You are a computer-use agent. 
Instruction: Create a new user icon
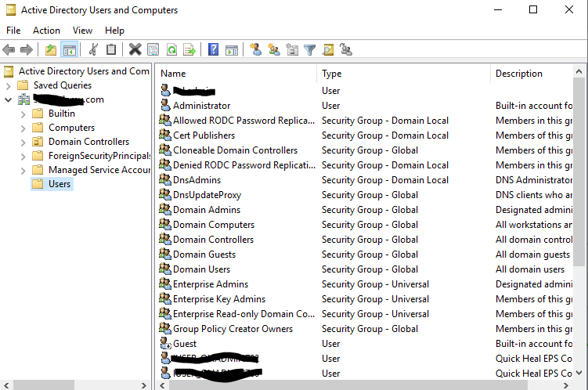(256, 49)
